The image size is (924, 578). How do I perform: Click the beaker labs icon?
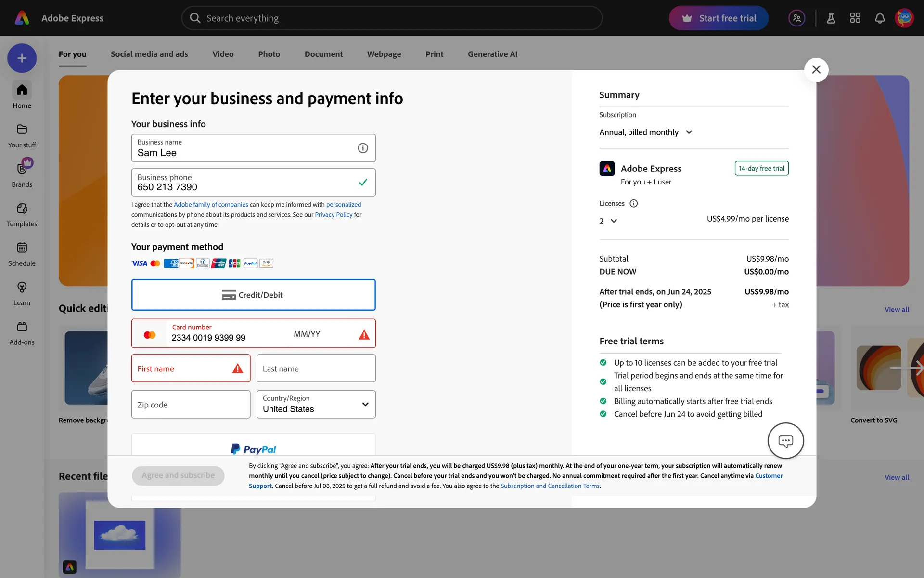coord(831,18)
